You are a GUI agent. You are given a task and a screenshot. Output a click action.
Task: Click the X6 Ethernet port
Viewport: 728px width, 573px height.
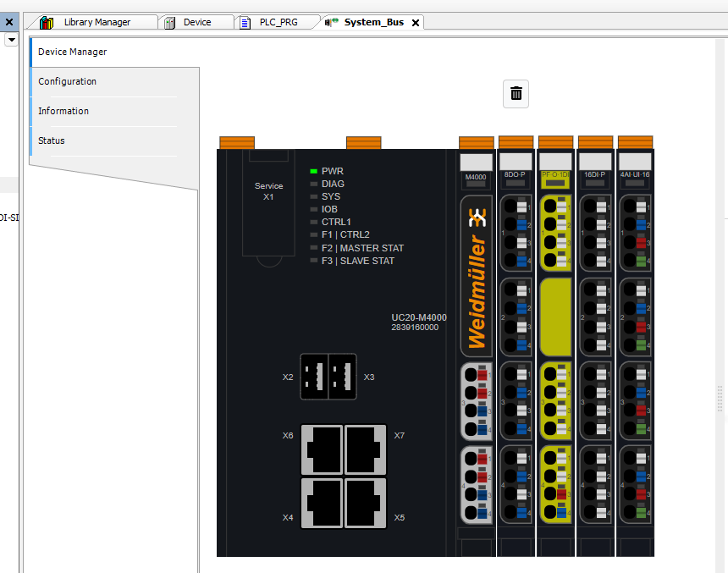[x=323, y=449]
